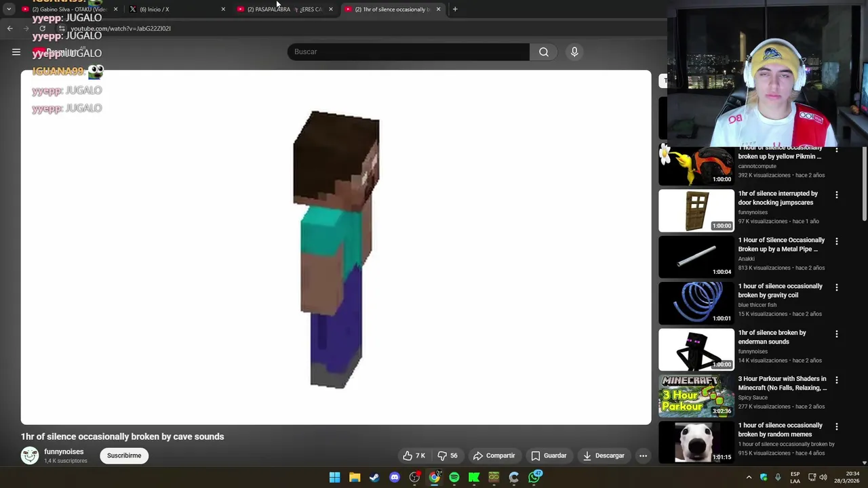
Task: Dislike the video with thumbs down
Action: coord(448,455)
